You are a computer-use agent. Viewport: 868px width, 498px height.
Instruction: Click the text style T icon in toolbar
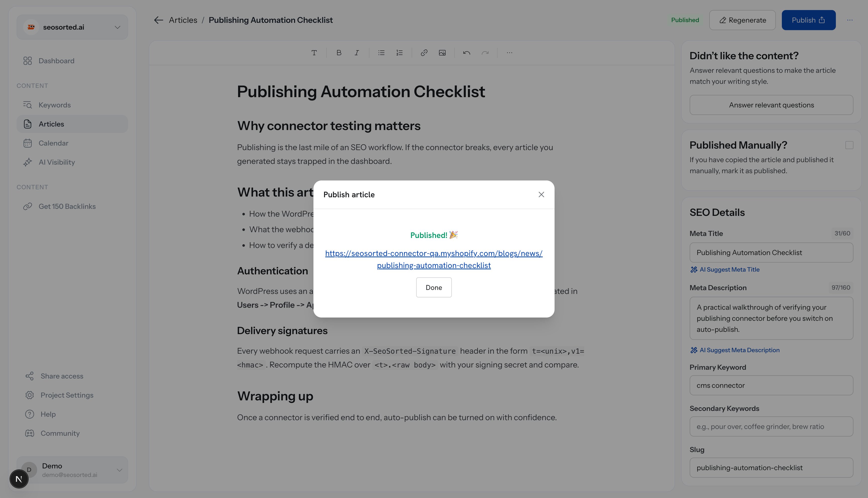click(314, 53)
